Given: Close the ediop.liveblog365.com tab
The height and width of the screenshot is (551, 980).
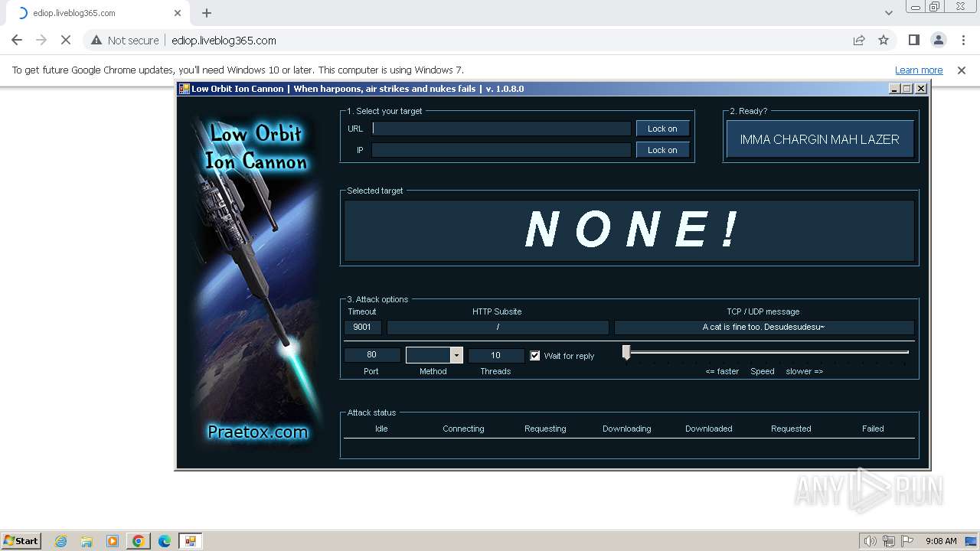Looking at the screenshot, I should pyautogui.click(x=178, y=13).
